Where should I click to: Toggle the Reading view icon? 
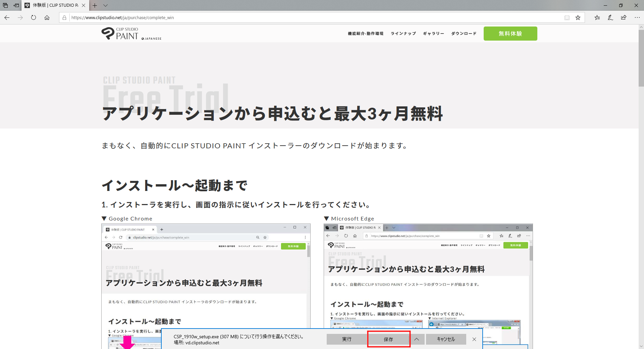[567, 18]
